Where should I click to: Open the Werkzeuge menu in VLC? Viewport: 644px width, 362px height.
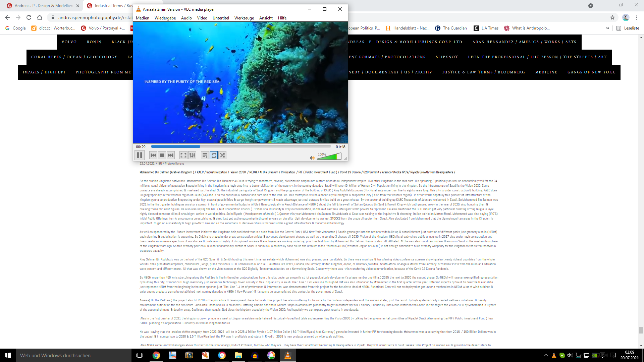[x=244, y=18]
